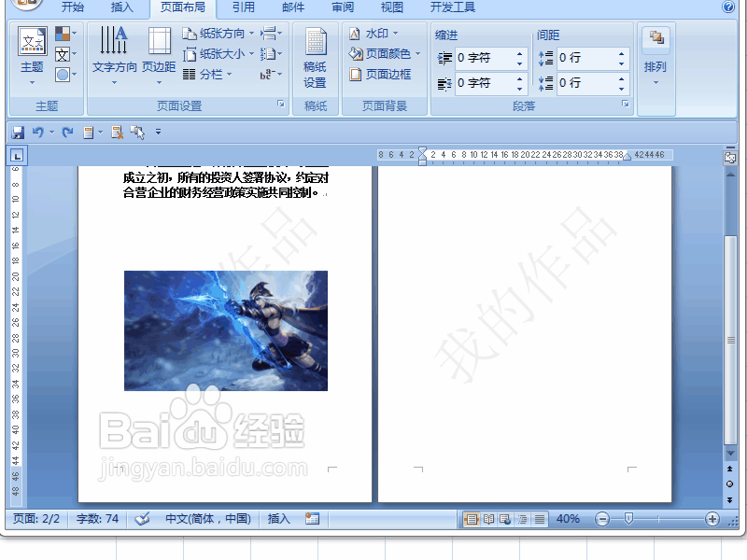Click previous page browse arrow
Image resolution: width=747 pixels, height=560 pixels.
pos(730,469)
